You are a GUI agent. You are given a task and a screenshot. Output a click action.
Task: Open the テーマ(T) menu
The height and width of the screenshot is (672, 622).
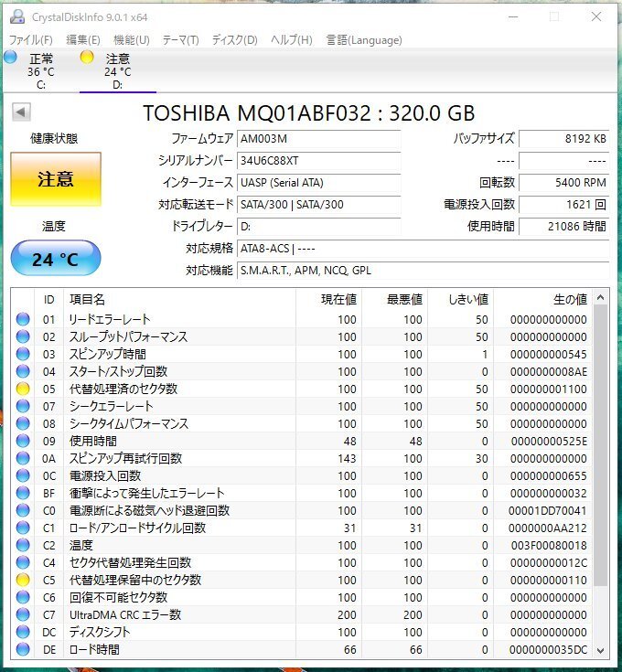[180, 40]
